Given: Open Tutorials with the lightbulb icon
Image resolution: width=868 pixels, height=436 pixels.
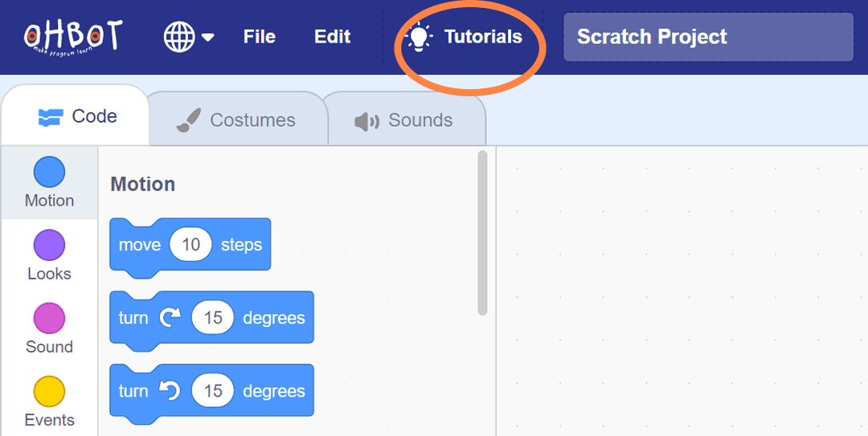Looking at the screenshot, I should [464, 37].
